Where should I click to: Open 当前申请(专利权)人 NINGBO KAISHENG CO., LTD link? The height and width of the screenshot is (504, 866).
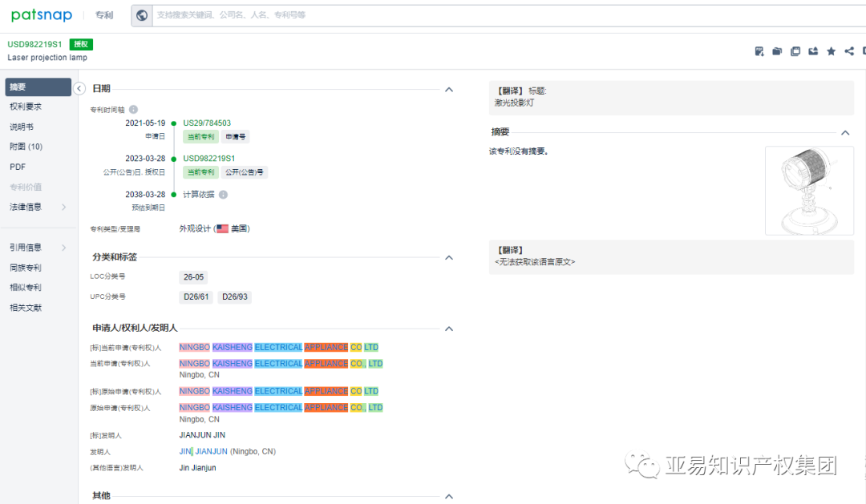point(281,363)
